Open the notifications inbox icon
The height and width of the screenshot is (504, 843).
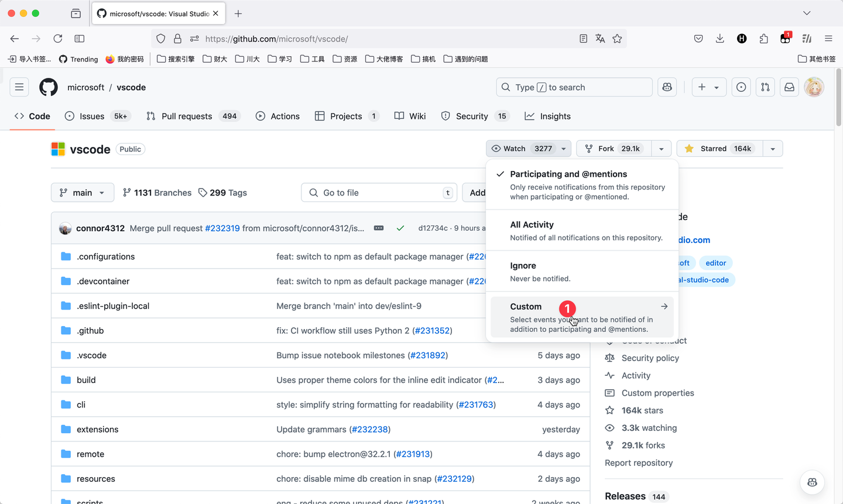click(789, 87)
